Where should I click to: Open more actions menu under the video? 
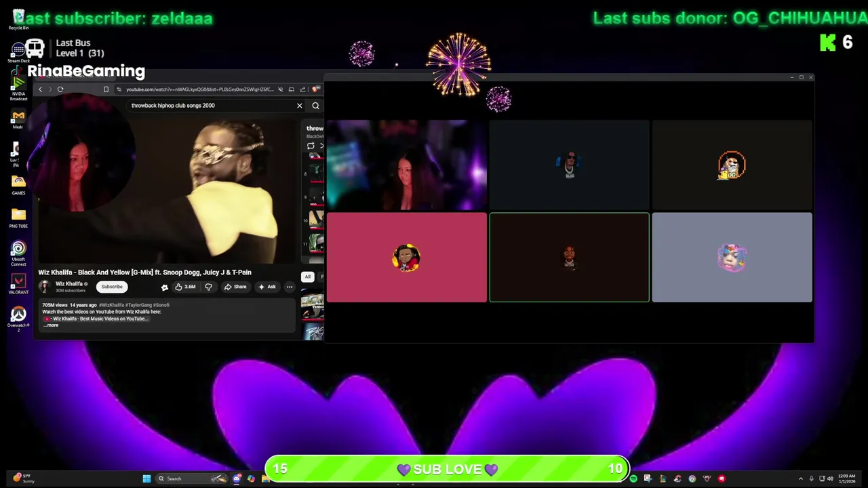click(290, 287)
